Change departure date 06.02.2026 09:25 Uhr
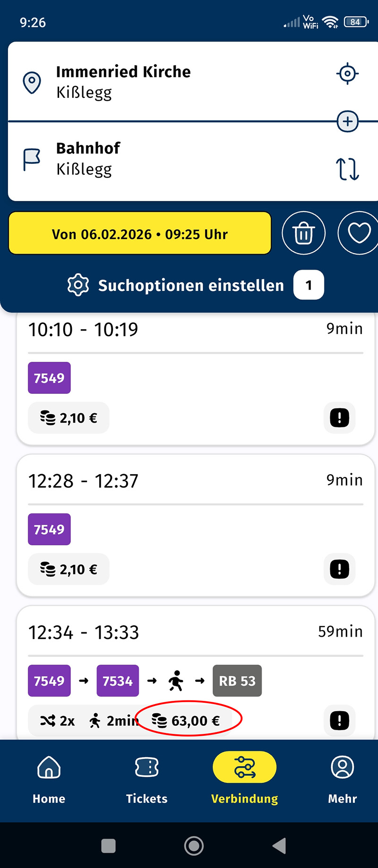Screen dimensions: 378x868 coord(140,234)
